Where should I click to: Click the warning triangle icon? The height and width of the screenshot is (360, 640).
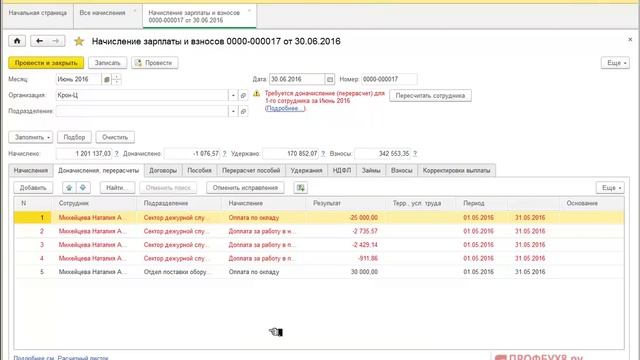[256, 93]
